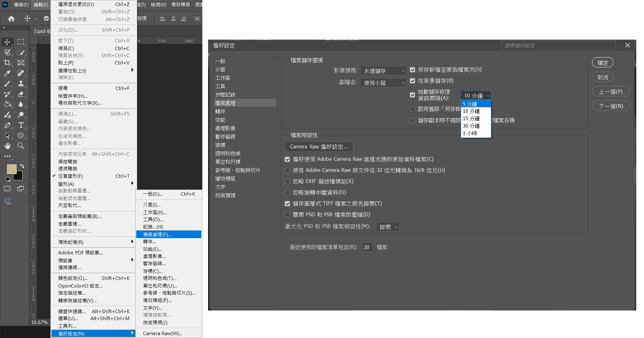Select the Zoom tool
This screenshot has height=338, width=644.
coord(21,146)
